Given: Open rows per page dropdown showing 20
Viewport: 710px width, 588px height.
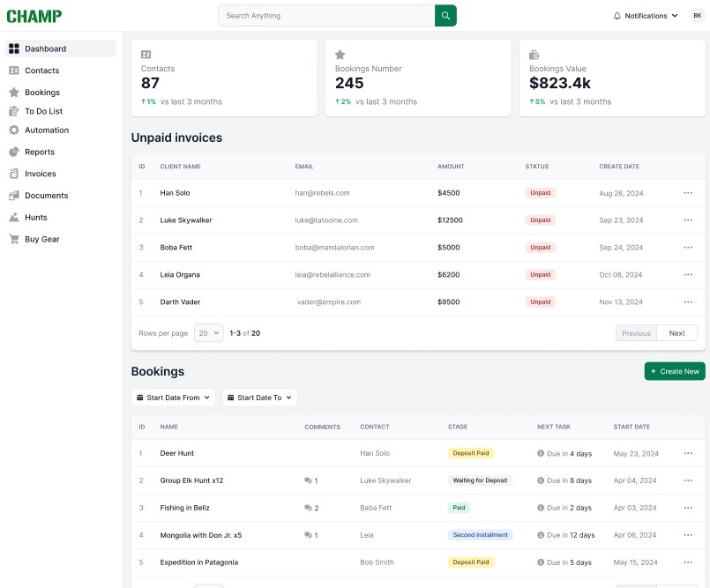Looking at the screenshot, I should 208,333.
